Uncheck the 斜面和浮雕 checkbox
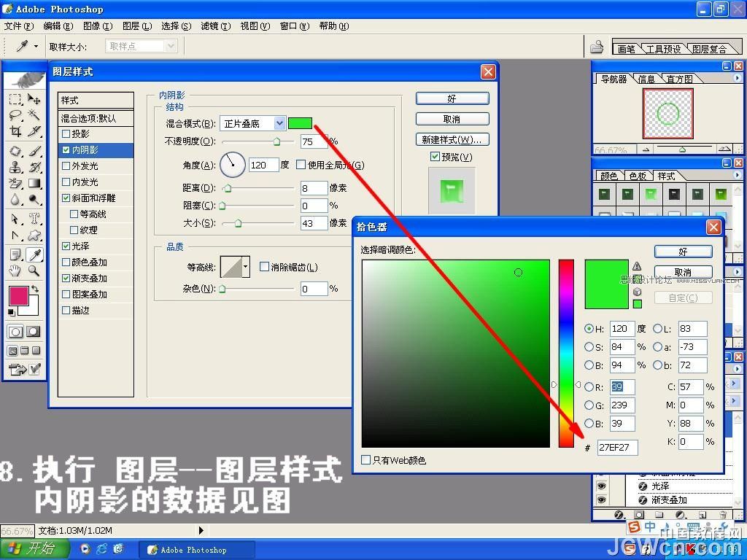The height and width of the screenshot is (560, 747). click(66, 198)
